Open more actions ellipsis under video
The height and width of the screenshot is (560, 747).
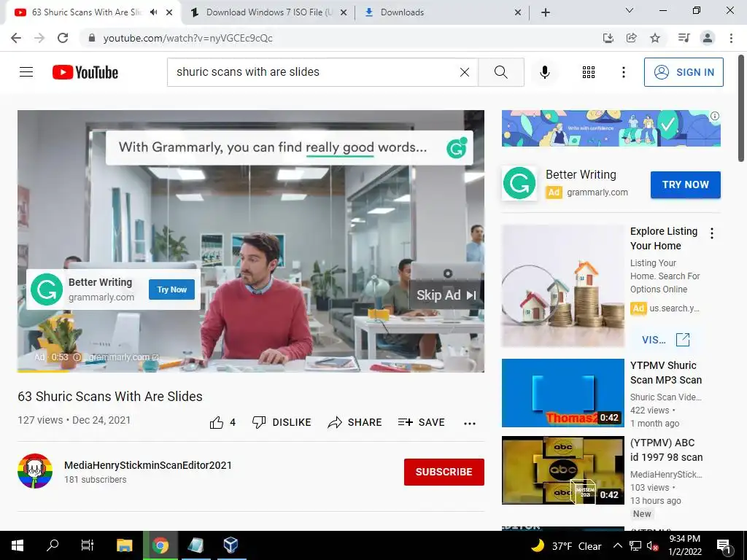[470, 423]
